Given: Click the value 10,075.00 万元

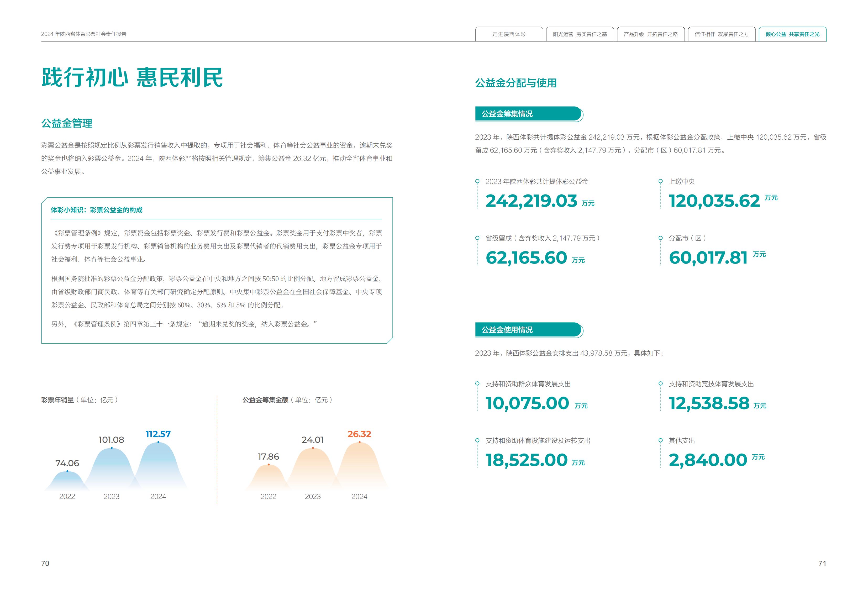Looking at the screenshot, I should [536, 403].
